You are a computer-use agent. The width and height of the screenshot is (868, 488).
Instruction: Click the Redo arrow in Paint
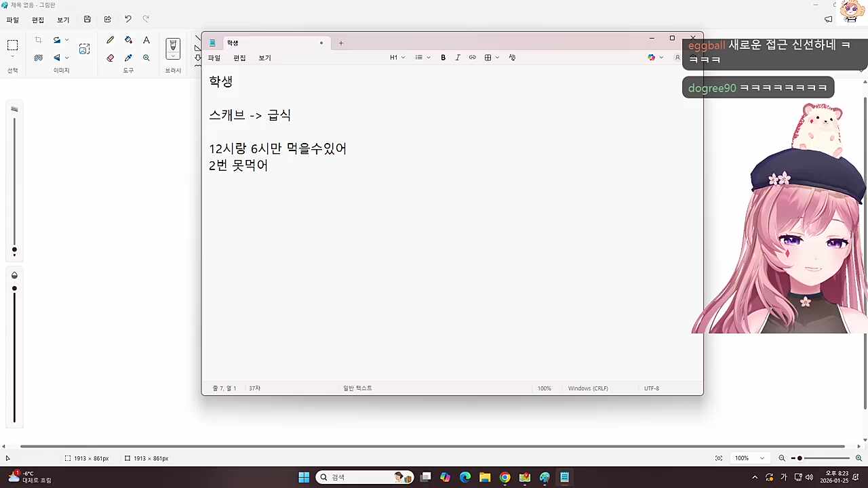[x=146, y=20]
